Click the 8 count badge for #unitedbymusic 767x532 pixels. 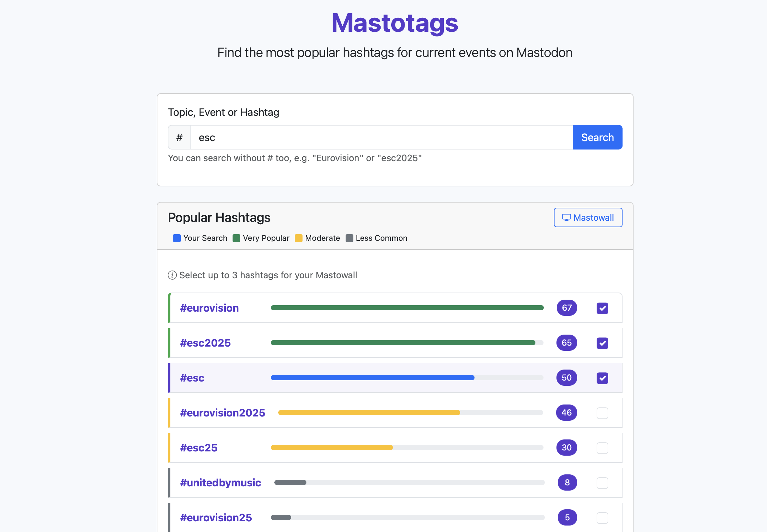(567, 483)
